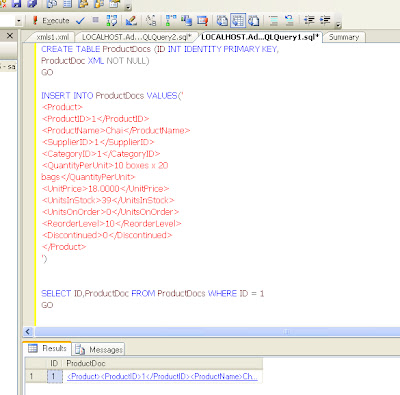Switch to the LOCALHOST.Ad...QLQuery2.sql tab
Screen dimensions: 400x395
click(137, 37)
